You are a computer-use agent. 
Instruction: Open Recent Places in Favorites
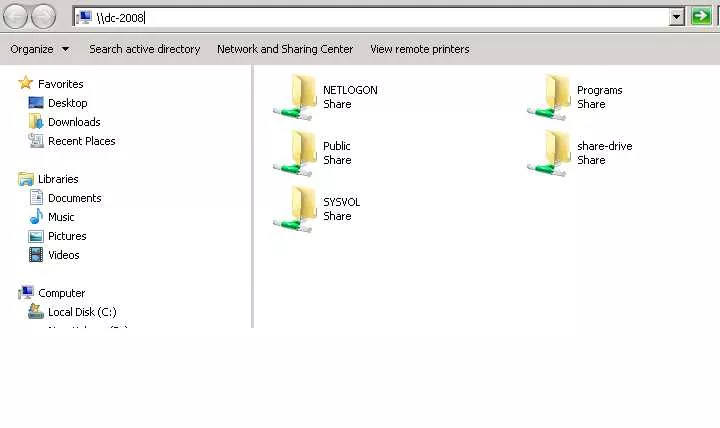(81, 141)
